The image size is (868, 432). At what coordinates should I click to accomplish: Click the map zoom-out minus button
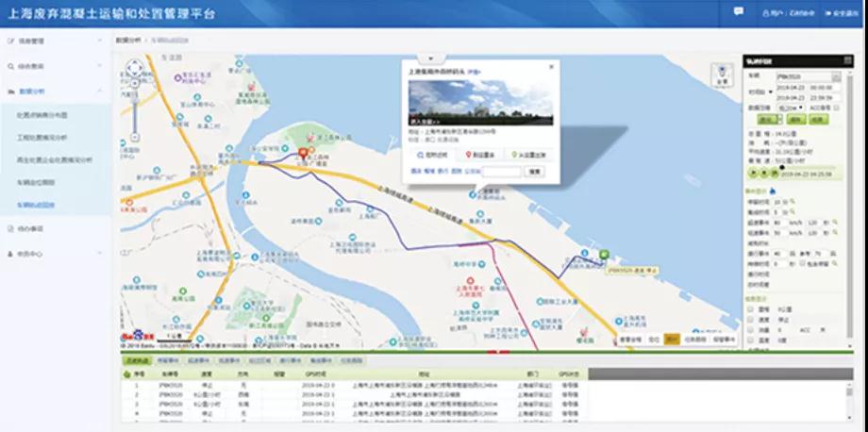point(136,136)
